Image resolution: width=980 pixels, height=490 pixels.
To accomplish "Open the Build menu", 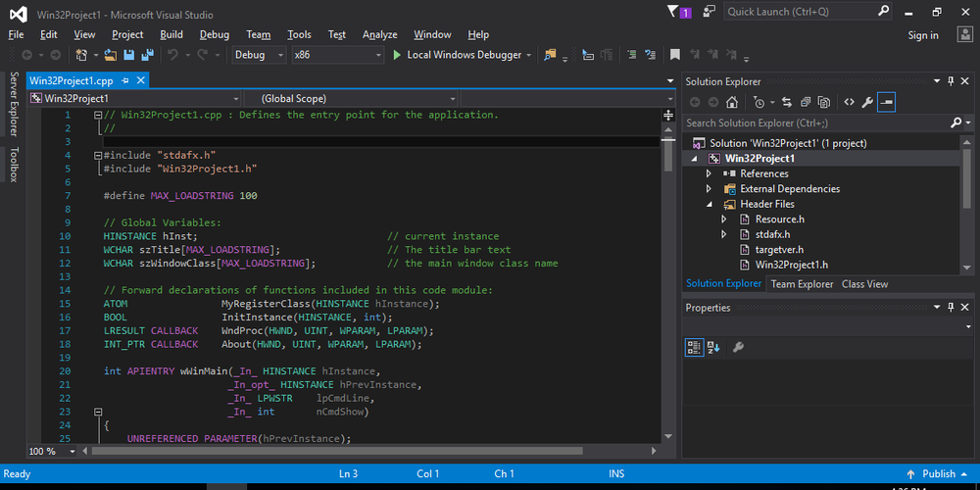I will coord(171,34).
